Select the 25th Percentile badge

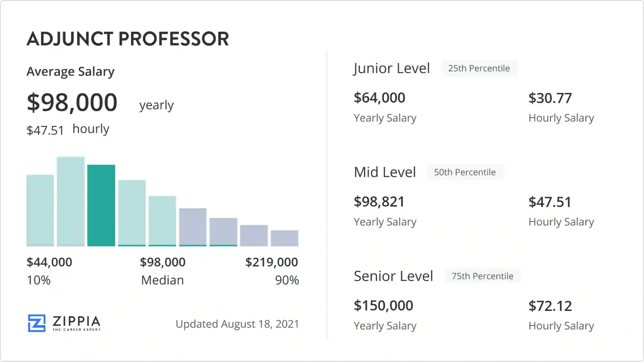[x=479, y=68]
